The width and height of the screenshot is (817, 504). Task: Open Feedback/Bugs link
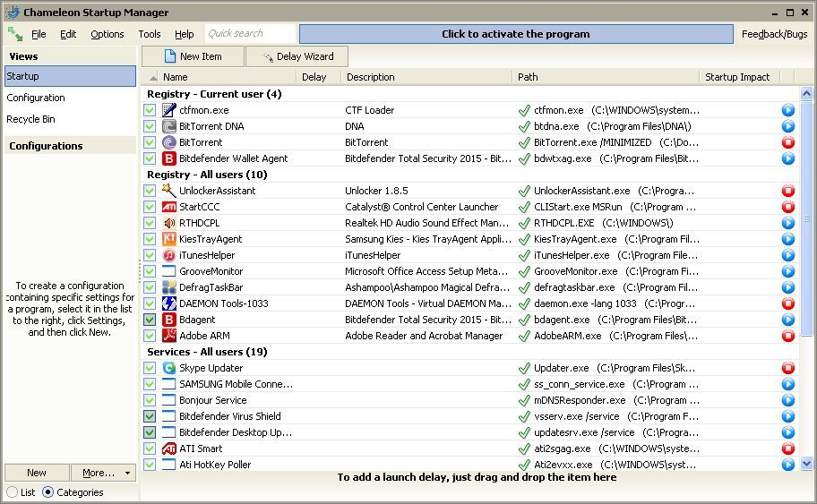coord(774,34)
